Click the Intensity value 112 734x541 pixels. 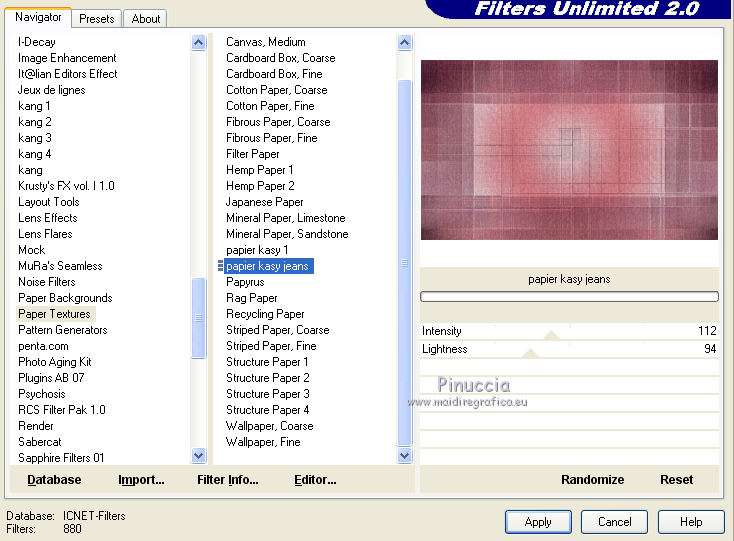pos(707,331)
